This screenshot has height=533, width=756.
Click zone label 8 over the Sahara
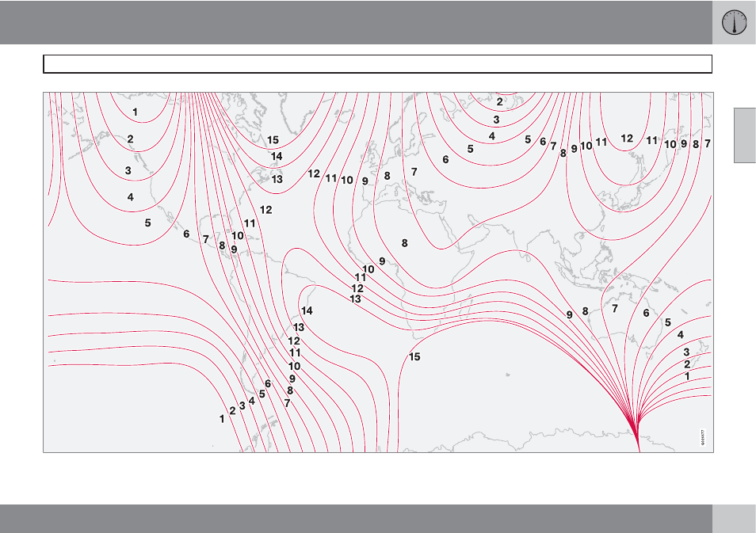[404, 244]
